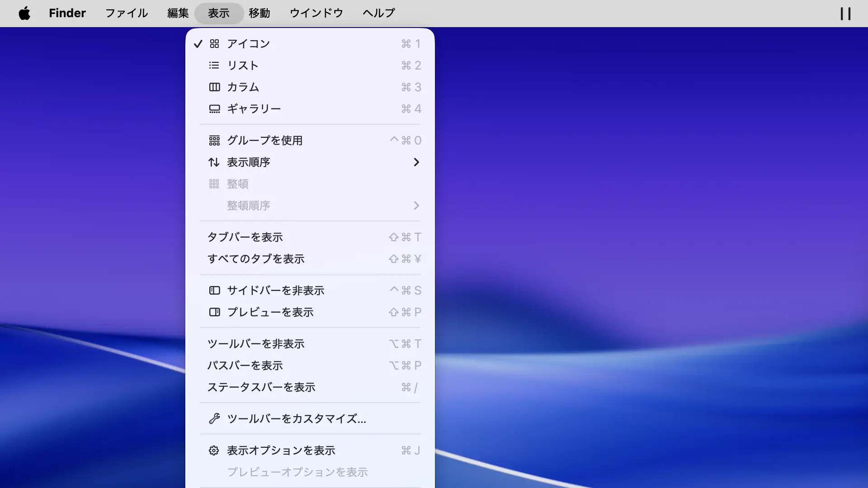
Task: Click the 表示オプションを表示 gear icon
Action: click(214, 450)
